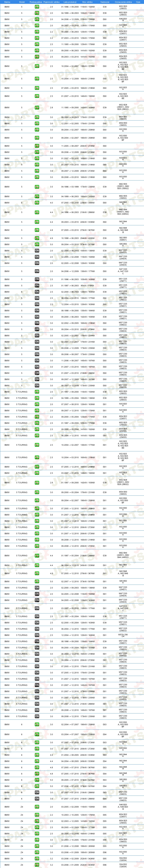Viewport: 144px width, 868px height.
Task: Click the 180kW / 245KM power cell
Action: [88, 196]
